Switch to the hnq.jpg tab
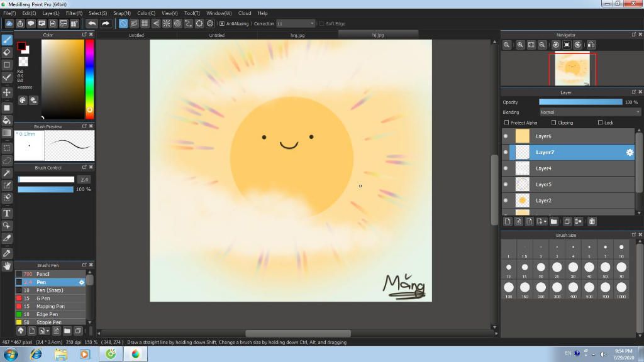644x362 pixels. (297, 35)
